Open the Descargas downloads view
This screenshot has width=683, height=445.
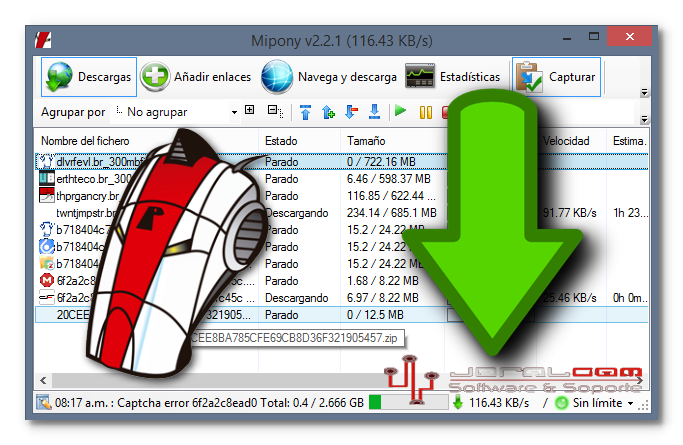click(89, 77)
